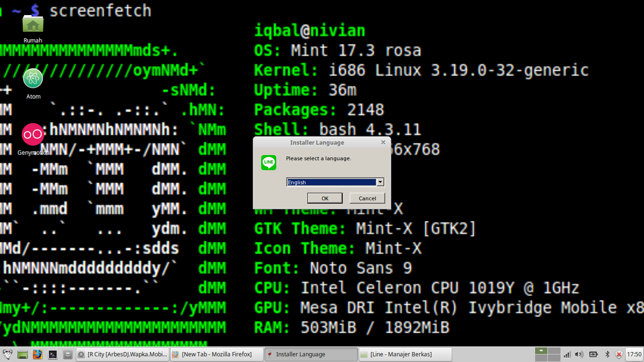Screen dimensions: 644x362
Task: Confirm language selection with OK
Action: click(x=325, y=198)
